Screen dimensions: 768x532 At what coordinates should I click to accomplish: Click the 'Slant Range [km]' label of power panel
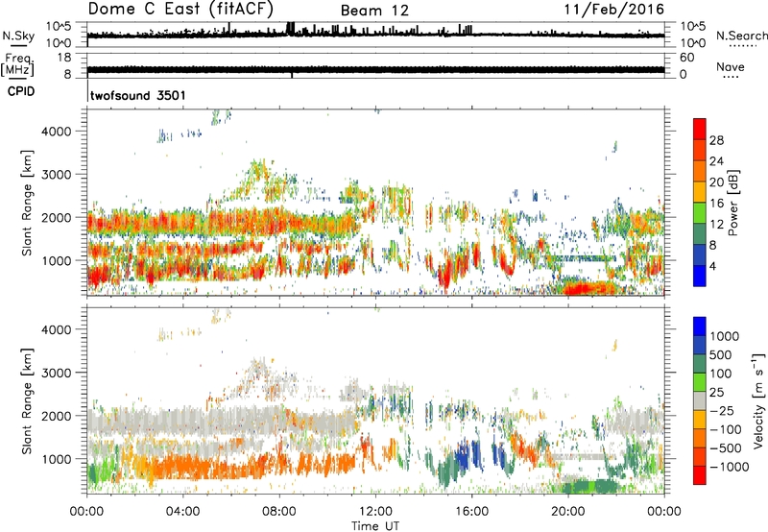pos(27,203)
